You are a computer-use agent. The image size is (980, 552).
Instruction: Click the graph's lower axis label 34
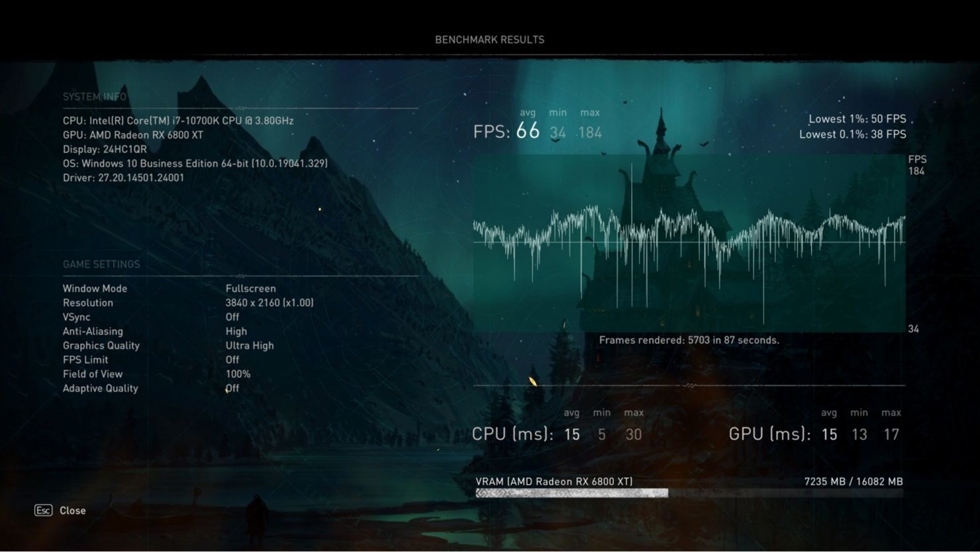[914, 329]
